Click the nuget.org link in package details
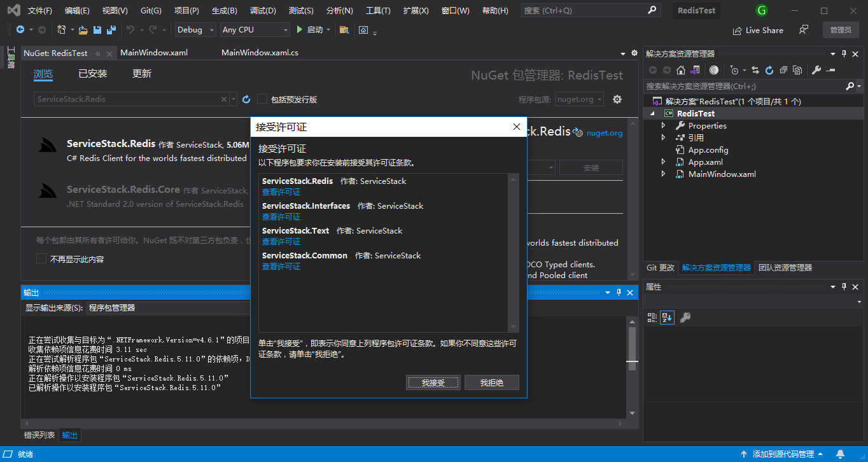This screenshot has height=462, width=868. click(x=604, y=133)
